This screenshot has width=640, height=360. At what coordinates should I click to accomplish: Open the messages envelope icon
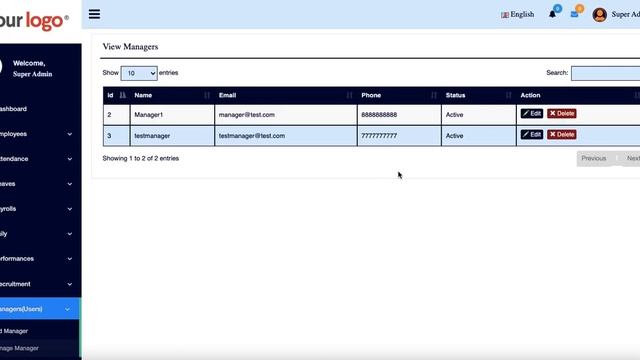[x=574, y=14]
